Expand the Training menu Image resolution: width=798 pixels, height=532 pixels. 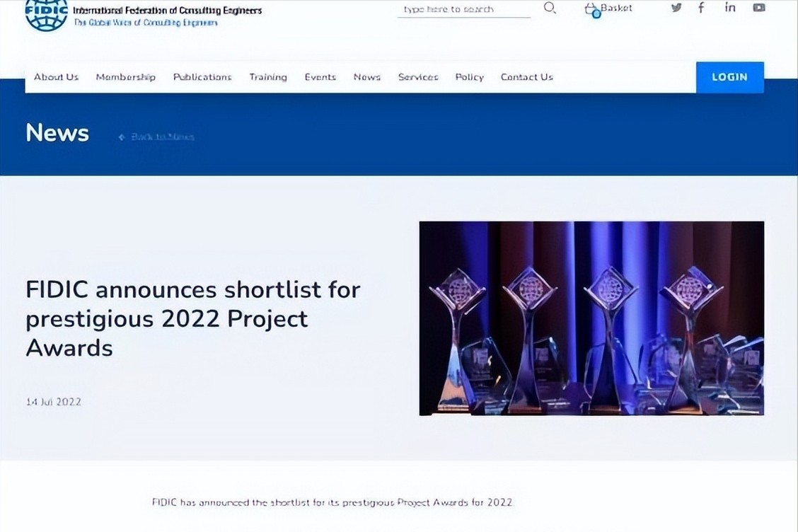tap(267, 77)
